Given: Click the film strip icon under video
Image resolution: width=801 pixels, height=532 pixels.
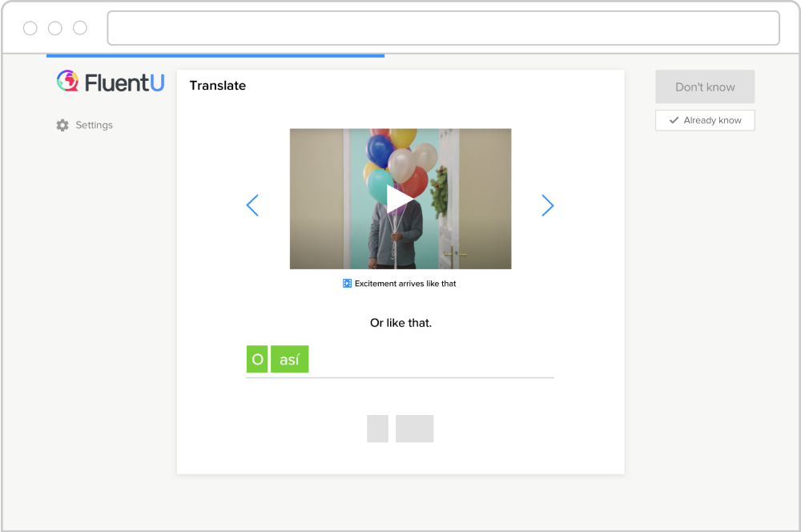Looking at the screenshot, I should 347,284.
